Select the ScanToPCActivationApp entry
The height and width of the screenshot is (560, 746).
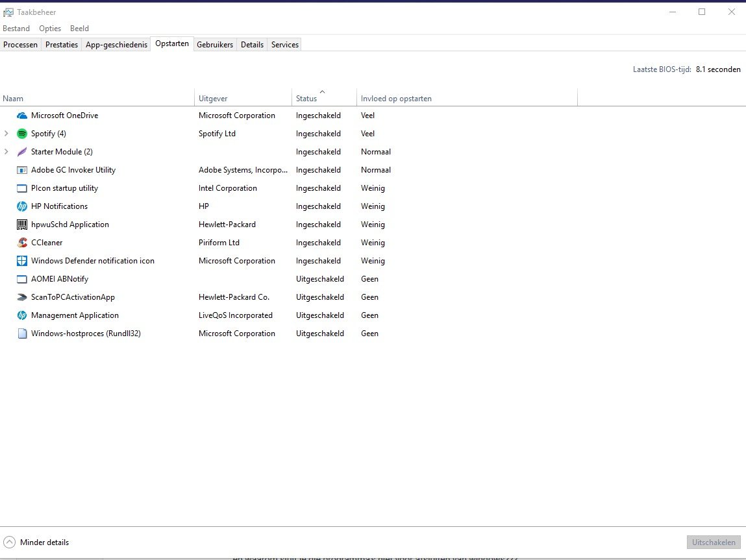(x=73, y=297)
